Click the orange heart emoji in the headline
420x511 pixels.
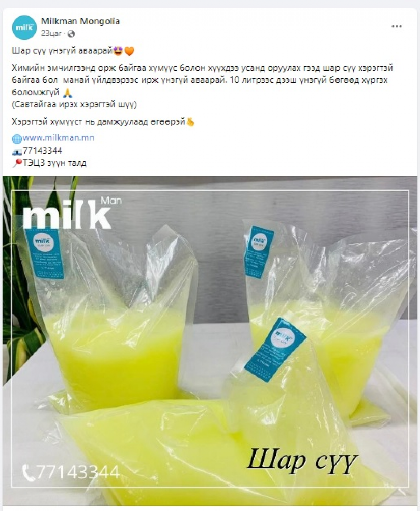129,51
